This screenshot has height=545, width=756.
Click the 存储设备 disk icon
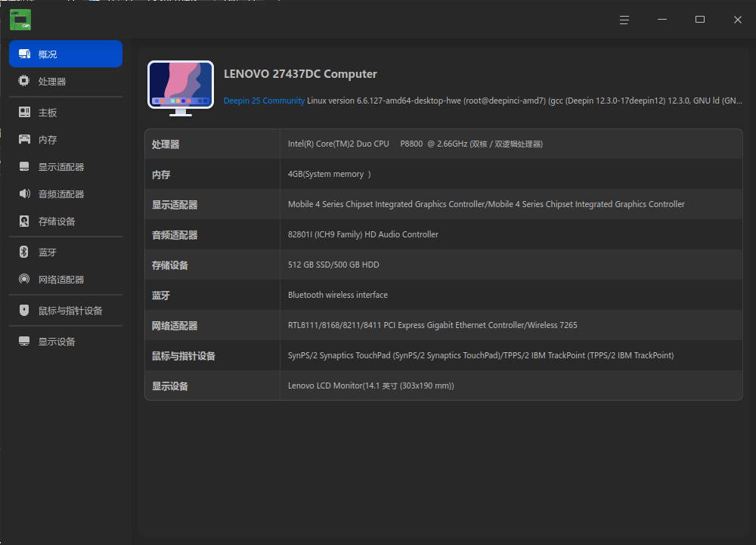tap(24, 221)
